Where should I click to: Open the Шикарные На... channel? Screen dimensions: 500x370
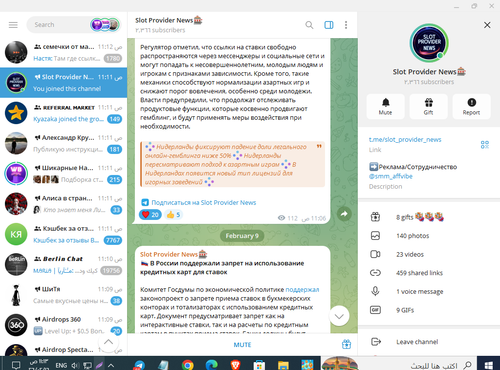pos(63,174)
